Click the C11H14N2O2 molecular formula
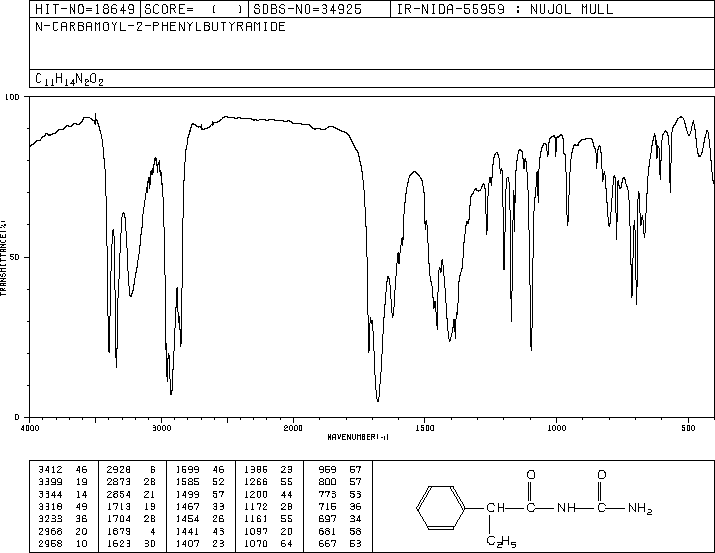The width and height of the screenshot is (715, 553). coord(69,79)
